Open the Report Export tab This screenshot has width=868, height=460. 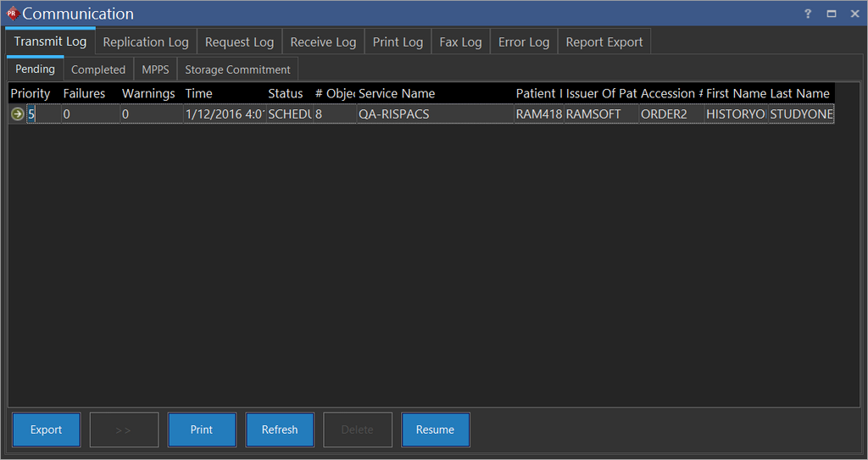pos(604,42)
